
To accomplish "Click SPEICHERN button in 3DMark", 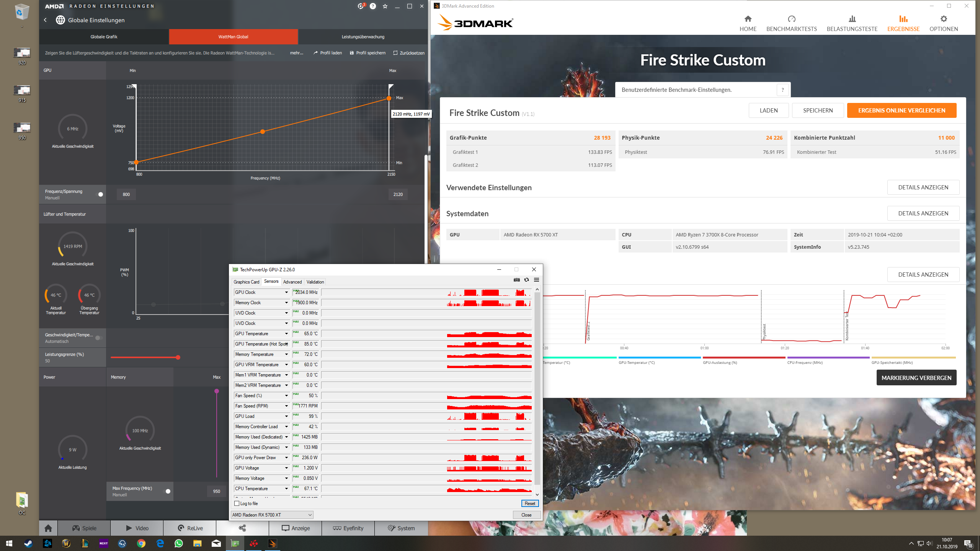I will tap(818, 111).
